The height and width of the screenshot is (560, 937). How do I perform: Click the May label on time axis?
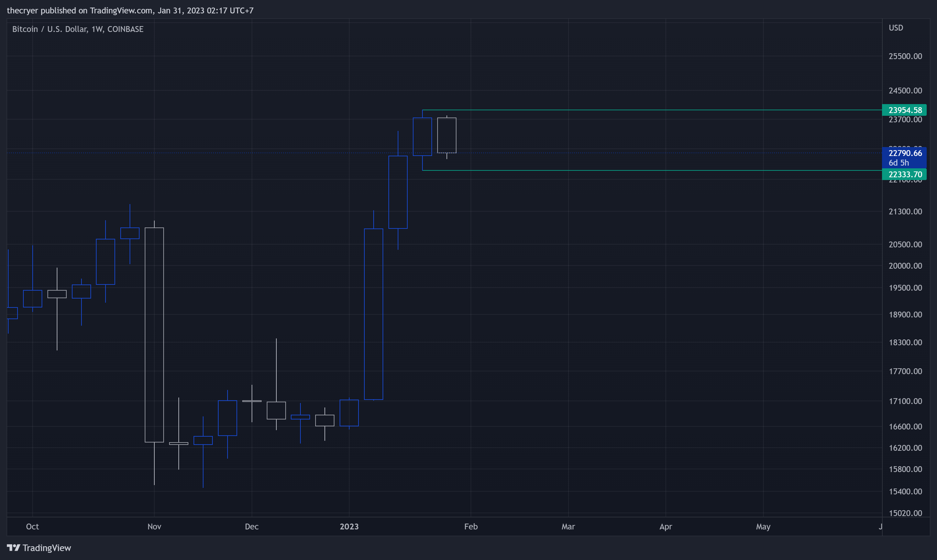coord(763,526)
